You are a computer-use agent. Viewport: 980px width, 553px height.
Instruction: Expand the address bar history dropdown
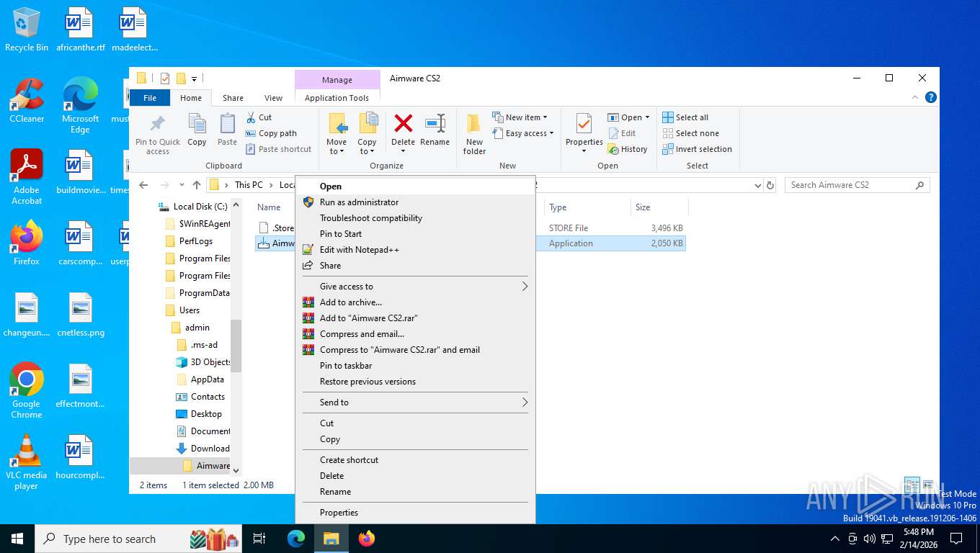click(757, 185)
